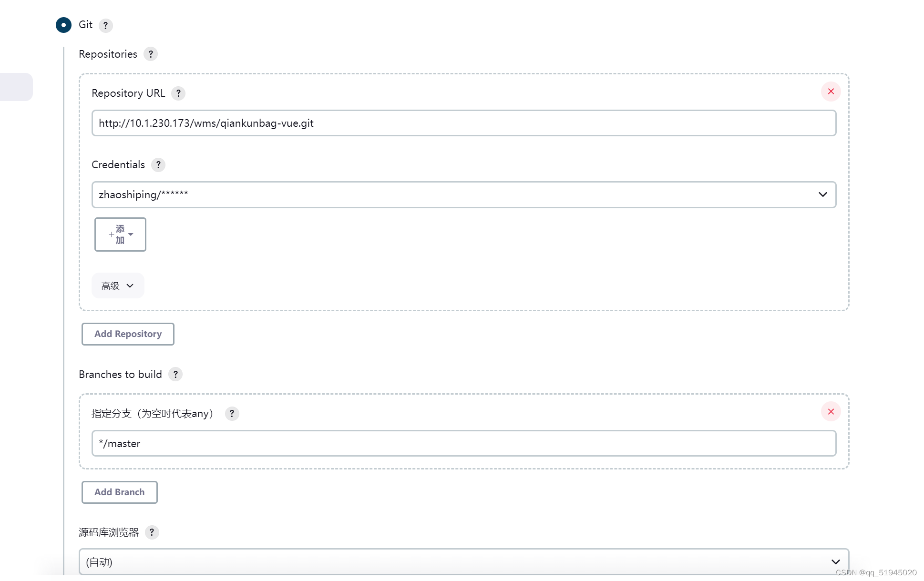Click the 指定分支 help icon

point(232,413)
